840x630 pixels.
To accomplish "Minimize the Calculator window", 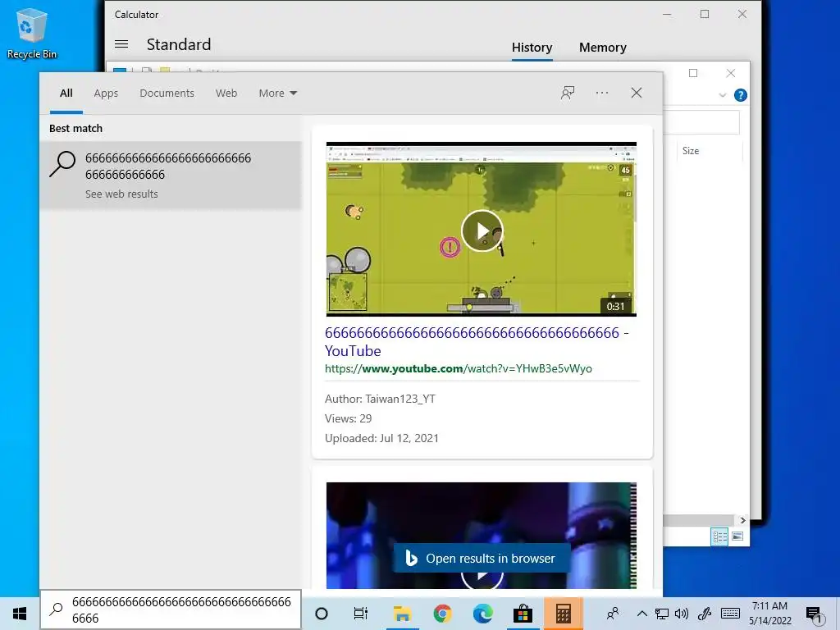I will [x=667, y=15].
